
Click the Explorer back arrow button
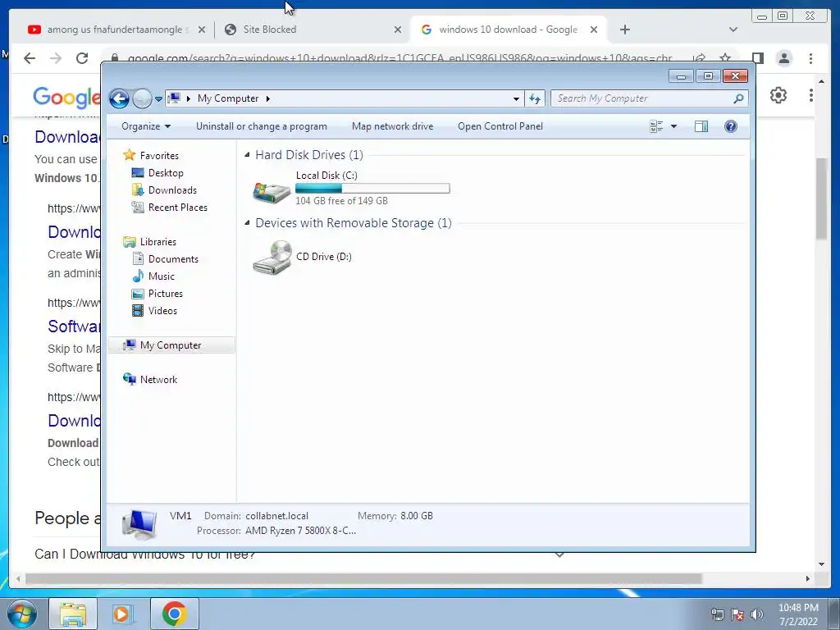pos(119,98)
